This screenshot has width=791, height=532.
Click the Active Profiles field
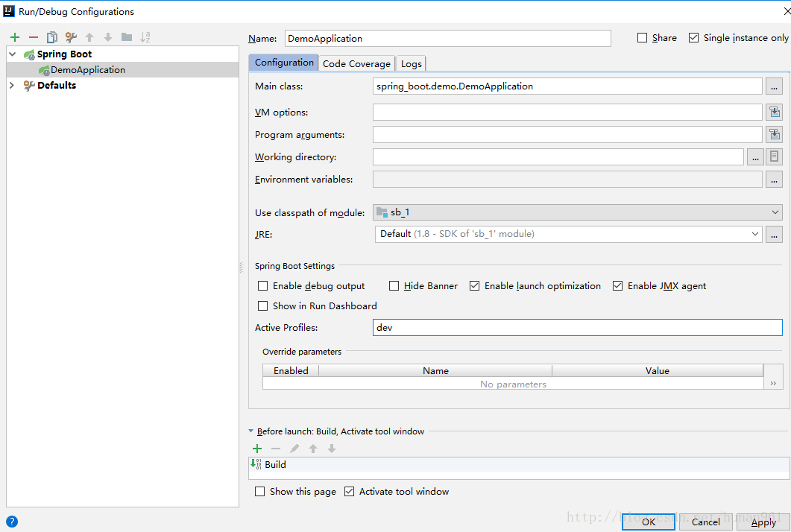coord(578,327)
